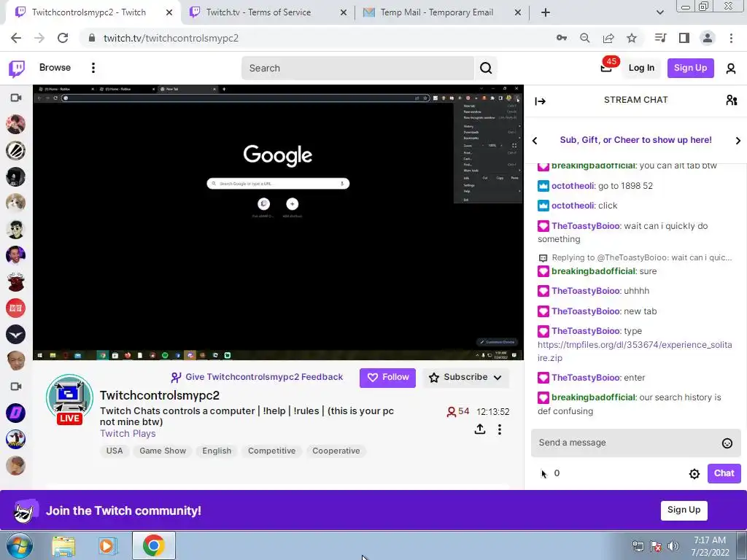The width and height of the screenshot is (747, 560).
Task: Click the Twitchcontrolsmypc2 live channel avatar
Action: click(x=69, y=399)
